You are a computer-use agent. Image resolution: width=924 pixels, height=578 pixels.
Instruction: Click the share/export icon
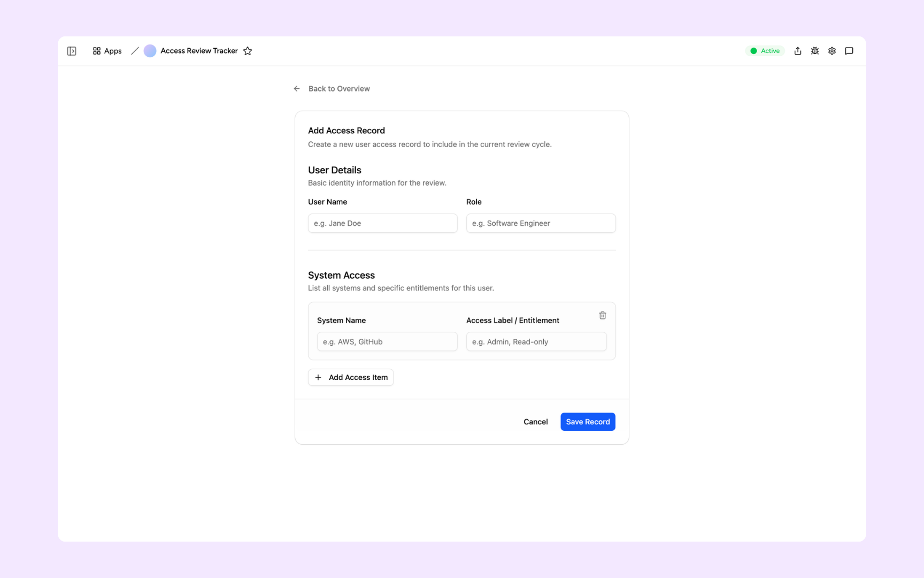pyautogui.click(x=798, y=51)
